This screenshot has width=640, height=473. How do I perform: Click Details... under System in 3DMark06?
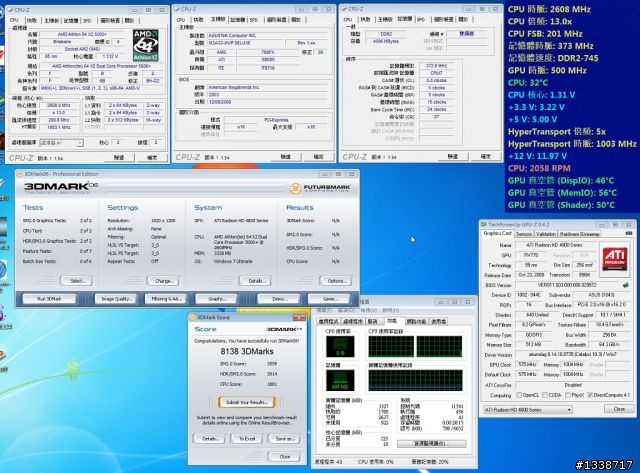(x=255, y=281)
